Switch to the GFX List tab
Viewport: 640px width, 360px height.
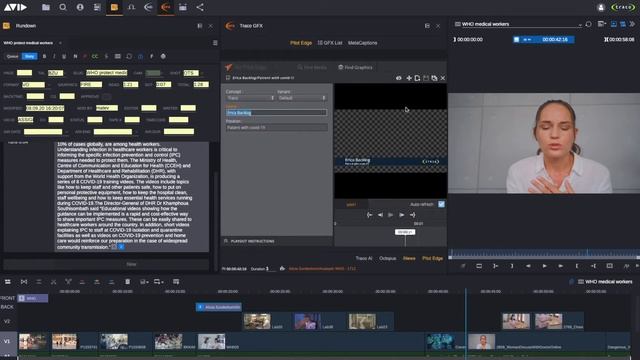click(330, 43)
